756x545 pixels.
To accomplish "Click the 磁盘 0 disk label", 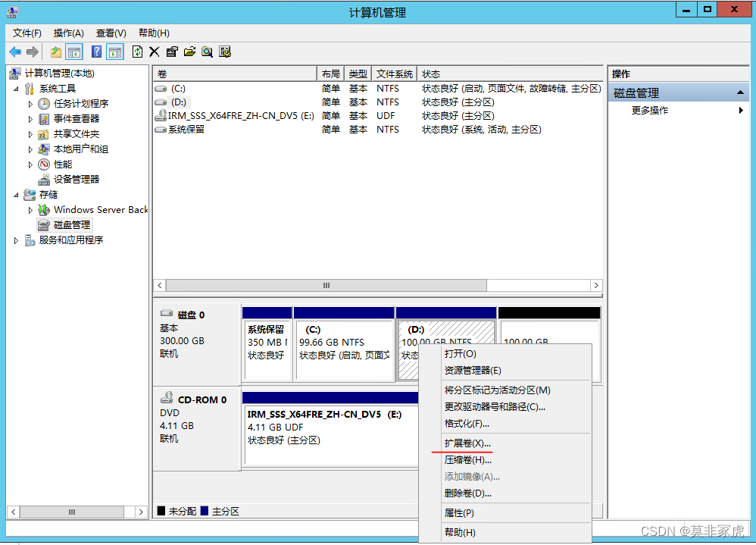I will (x=192, y=315).
